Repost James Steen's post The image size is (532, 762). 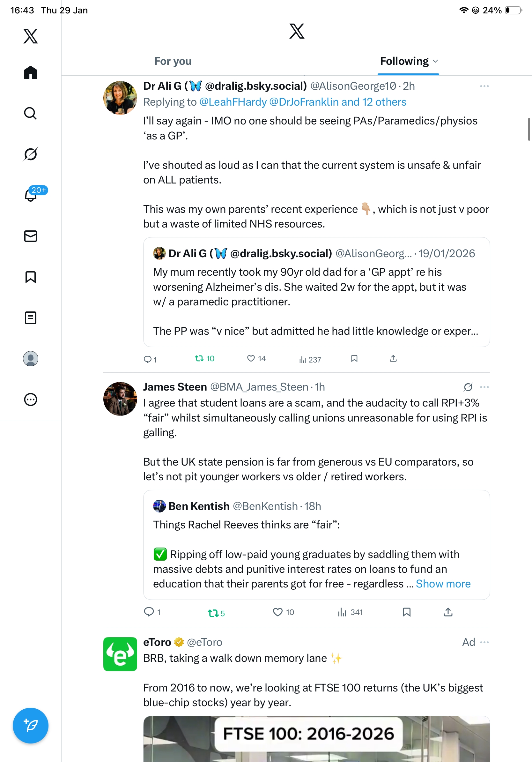[213, 613]
